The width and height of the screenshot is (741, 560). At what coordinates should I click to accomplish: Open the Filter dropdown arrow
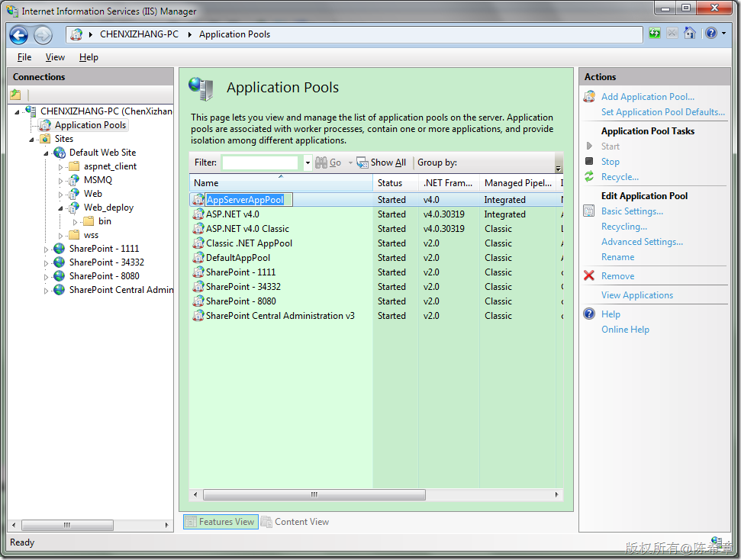308,163
